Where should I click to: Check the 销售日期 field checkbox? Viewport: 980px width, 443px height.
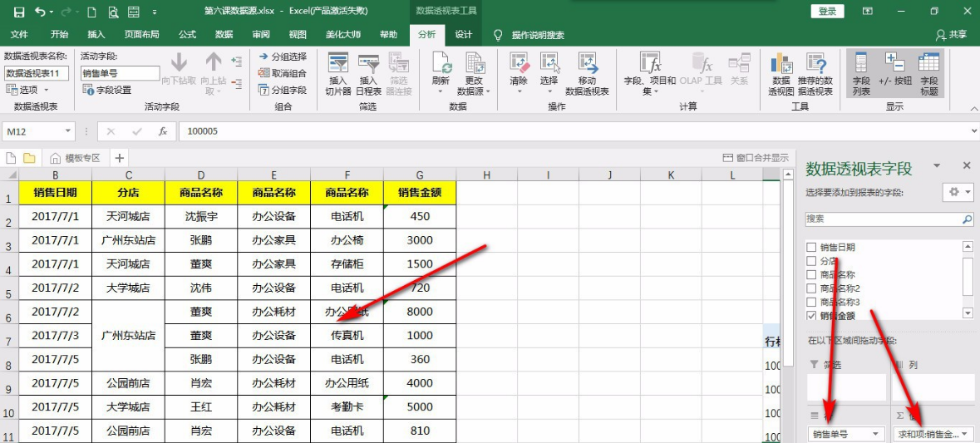[x=811, y=247]
